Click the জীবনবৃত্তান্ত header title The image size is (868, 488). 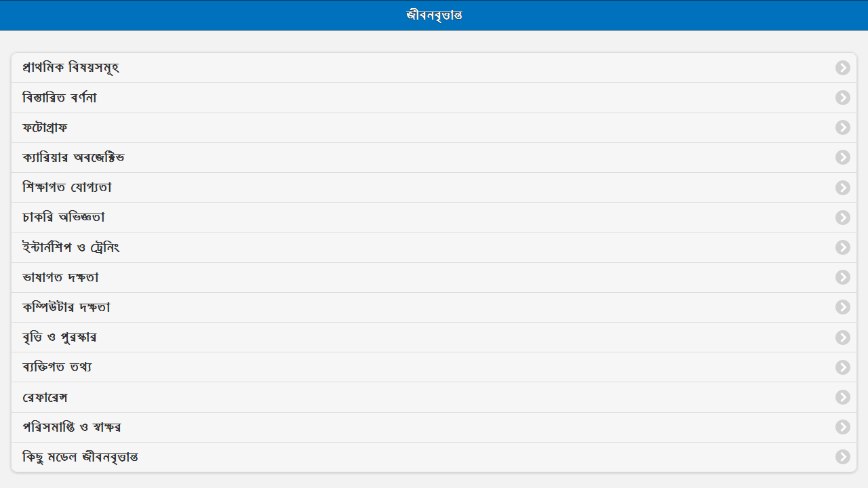[x=434, y=15]
